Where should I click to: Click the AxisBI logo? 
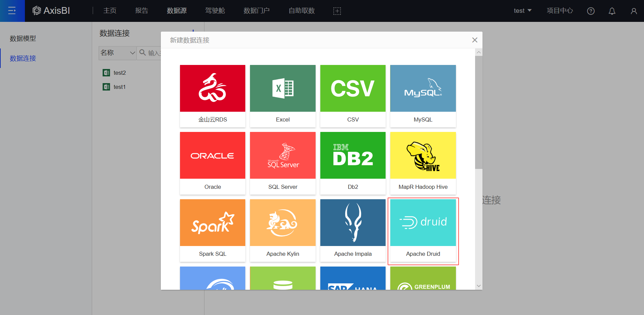click(51, 11)
